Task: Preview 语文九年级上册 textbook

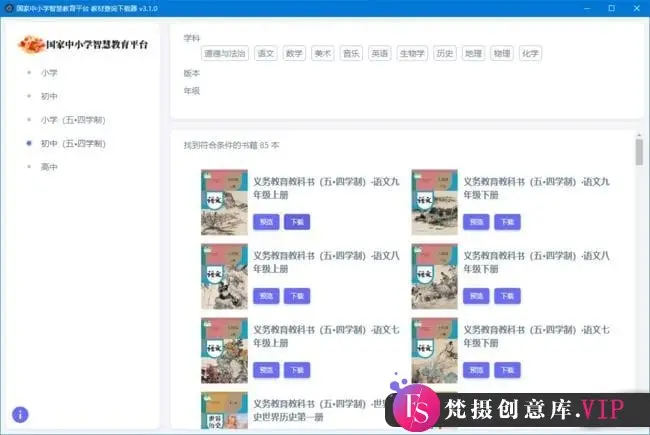Action: pyautogui.click(x=266, y=222)
